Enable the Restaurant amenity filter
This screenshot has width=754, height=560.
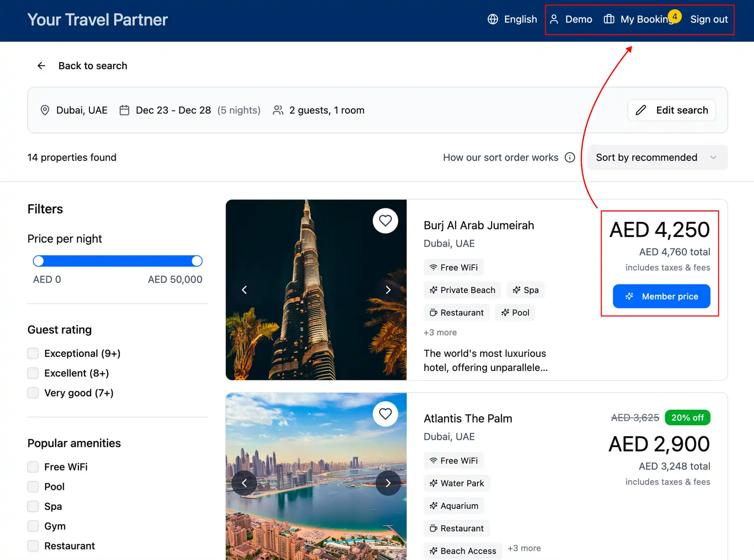[33, 546]
